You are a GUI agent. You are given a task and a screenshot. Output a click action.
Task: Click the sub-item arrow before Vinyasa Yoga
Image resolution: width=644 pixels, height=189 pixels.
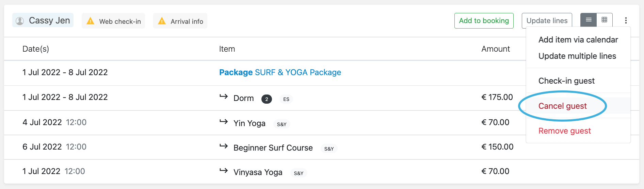(x=224, y=171)
